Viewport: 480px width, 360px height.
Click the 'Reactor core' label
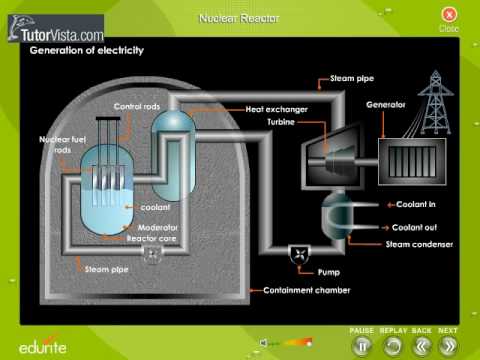coord(151,239)
